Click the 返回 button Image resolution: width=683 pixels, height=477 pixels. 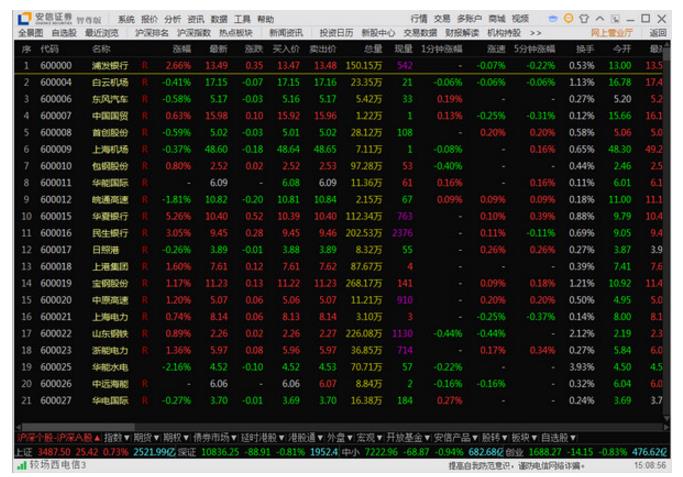click(x=657, y=33)
